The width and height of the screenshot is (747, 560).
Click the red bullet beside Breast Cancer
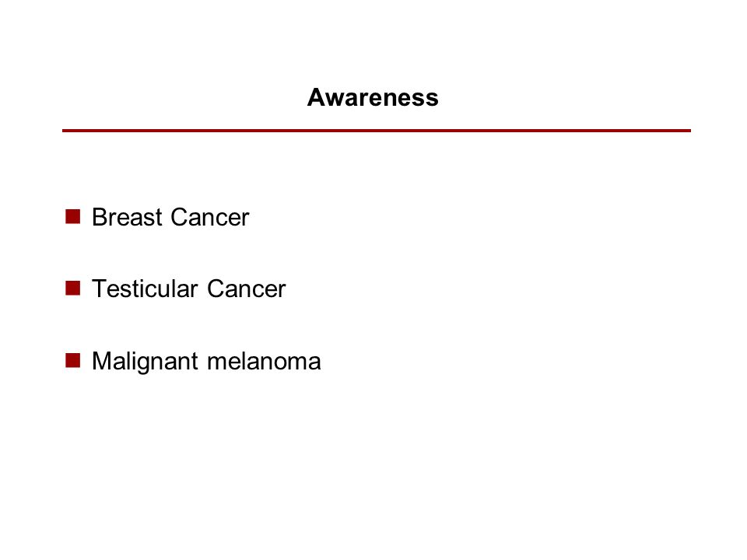[72, 216]
